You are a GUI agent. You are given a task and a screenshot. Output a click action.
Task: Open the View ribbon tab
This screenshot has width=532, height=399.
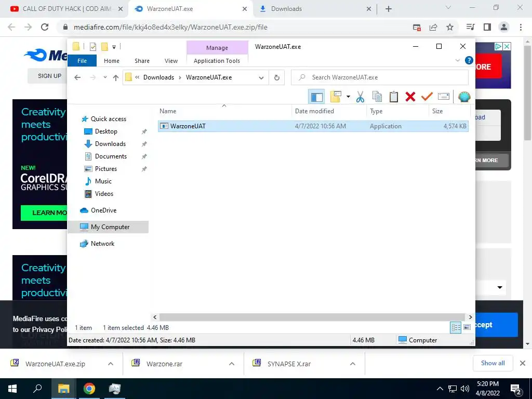(171, 61)
